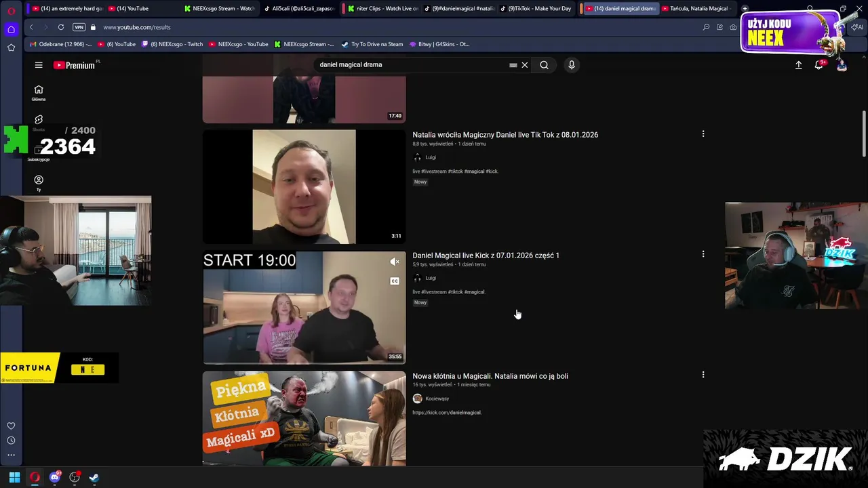Image resolution: width=868 pixels, height=488 pixels.
Task: Open the Opera sidebar heart icon
Action: click(11, 426)
